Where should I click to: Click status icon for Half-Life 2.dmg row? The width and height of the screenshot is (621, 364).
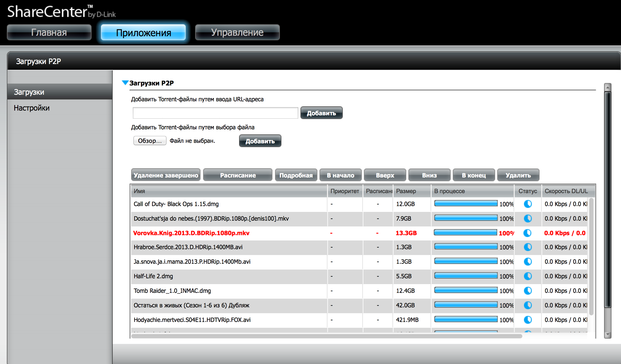pos(528,276)
